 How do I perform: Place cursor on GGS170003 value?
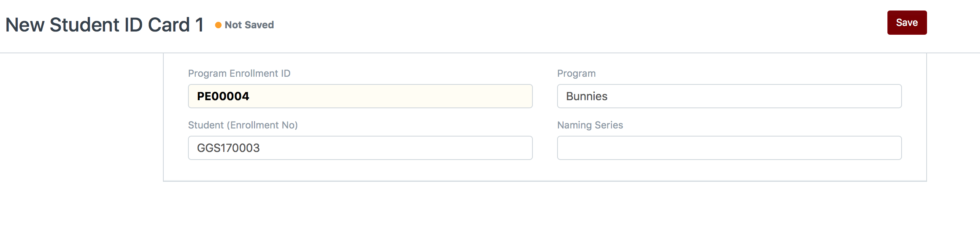coord(228,148)
